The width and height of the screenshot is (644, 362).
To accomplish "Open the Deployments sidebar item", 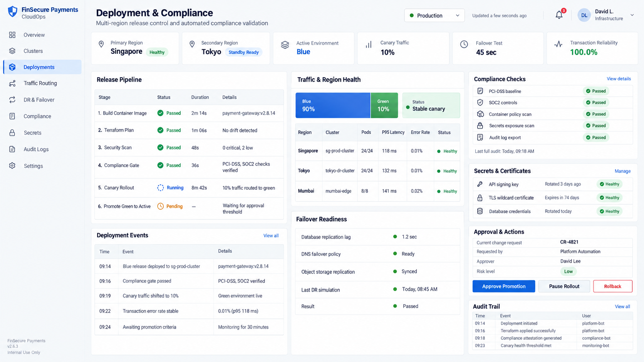I will tap(42, 67).
